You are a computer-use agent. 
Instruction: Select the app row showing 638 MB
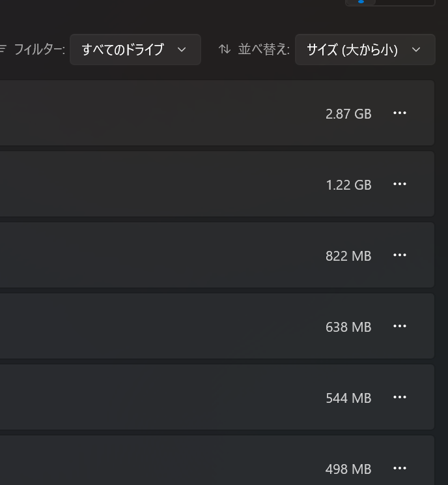[217, 326]
